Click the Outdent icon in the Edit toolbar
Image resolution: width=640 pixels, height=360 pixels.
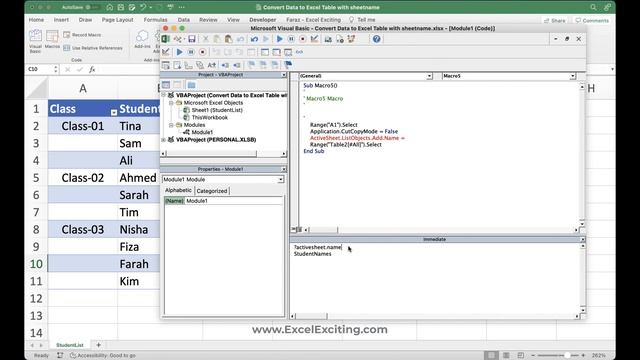coord(237,65)
